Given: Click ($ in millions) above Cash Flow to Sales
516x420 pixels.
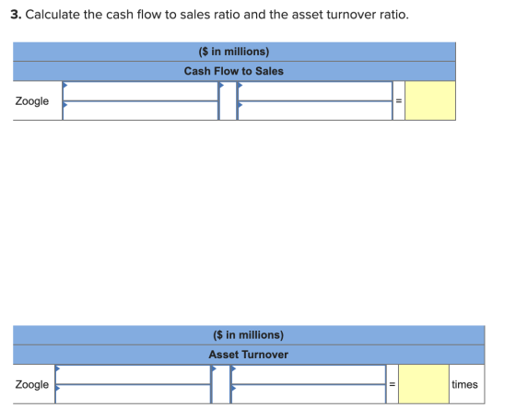Looking at the screenshot, I should coord(234,52).
